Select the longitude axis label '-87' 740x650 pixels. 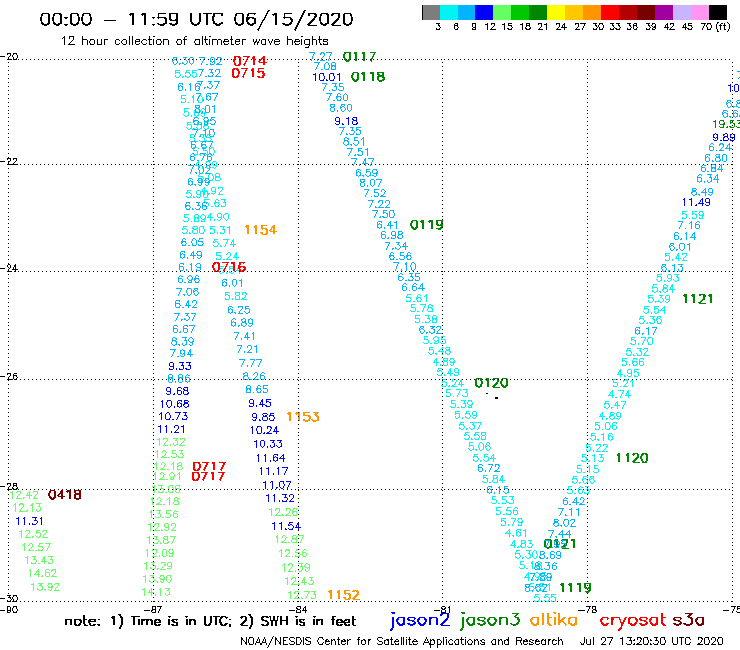point(153,609)
